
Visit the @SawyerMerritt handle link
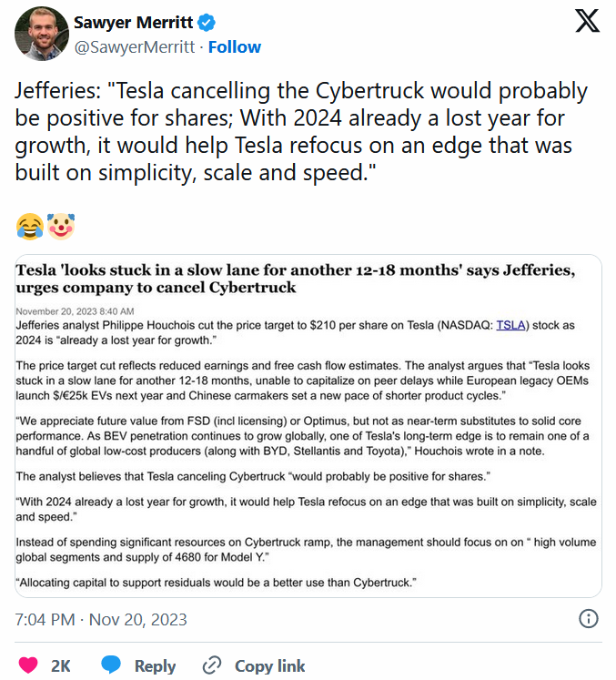pos(135,47)
